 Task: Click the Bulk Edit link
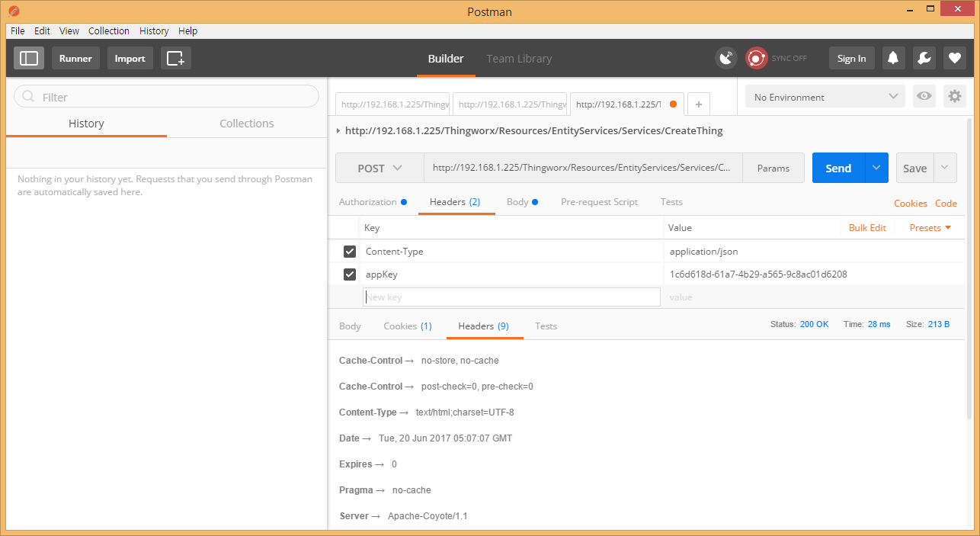click(867, 228)
